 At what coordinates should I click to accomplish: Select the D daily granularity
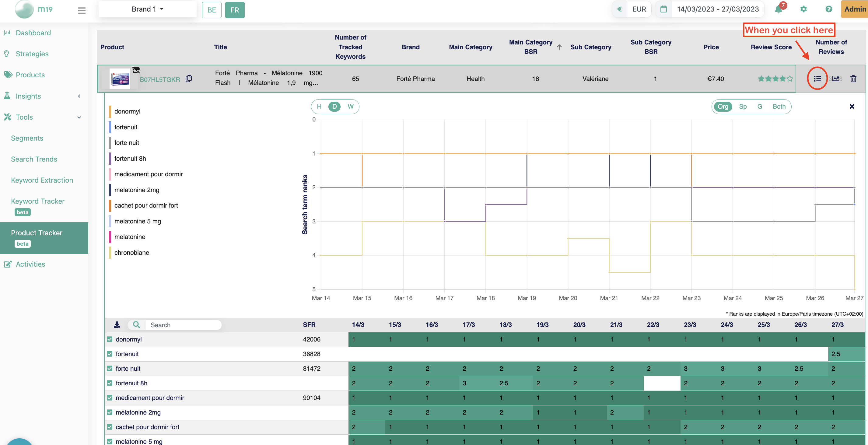coord(334,107)
